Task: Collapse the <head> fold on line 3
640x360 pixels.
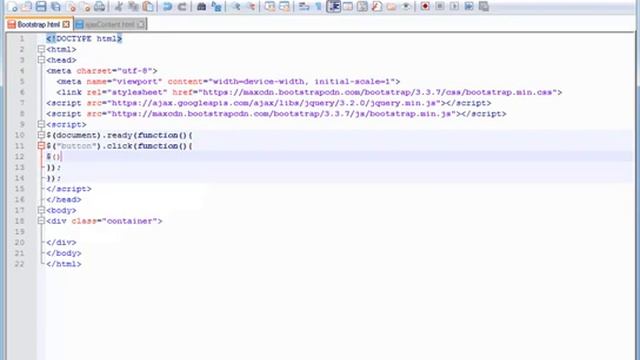Action: (41, 60)
